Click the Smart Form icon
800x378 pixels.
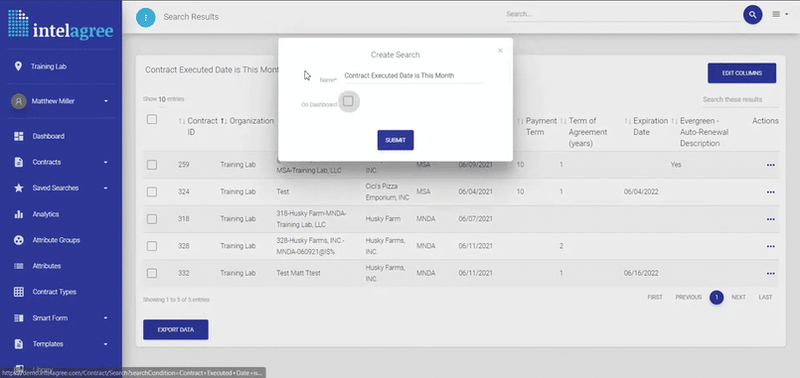tap(19, 318)
